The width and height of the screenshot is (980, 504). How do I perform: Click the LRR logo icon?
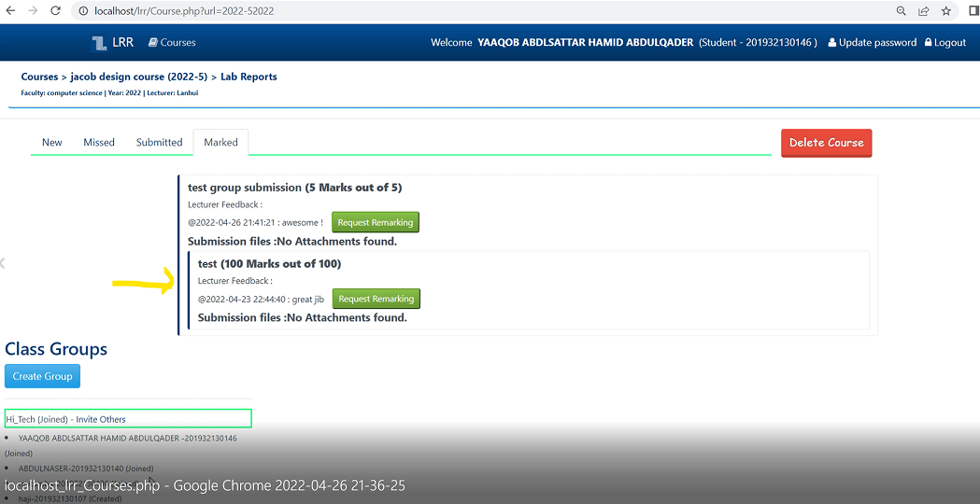pyautogui.click(x=99, y=43)
